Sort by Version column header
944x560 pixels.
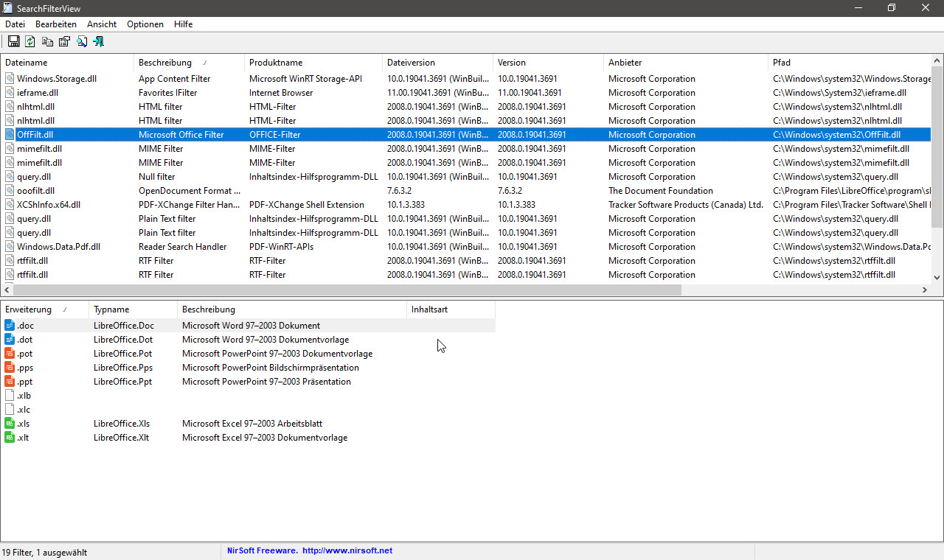[548, 63]
